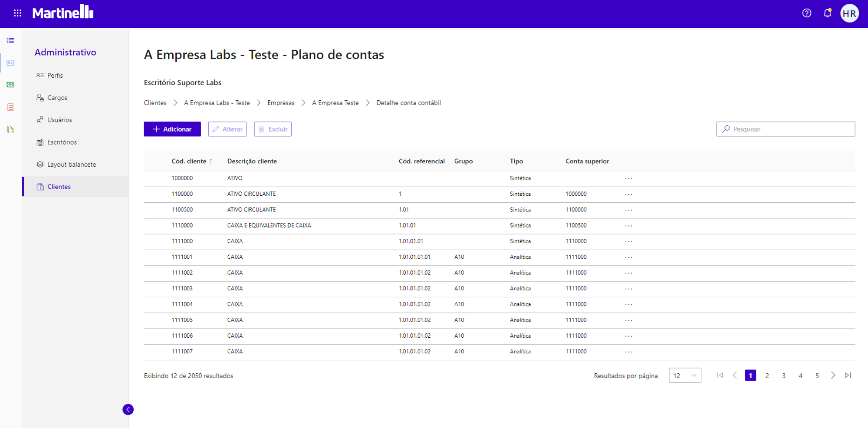Open the notifications bell
This screenshot has width=868, height=428.
[827, 13]
